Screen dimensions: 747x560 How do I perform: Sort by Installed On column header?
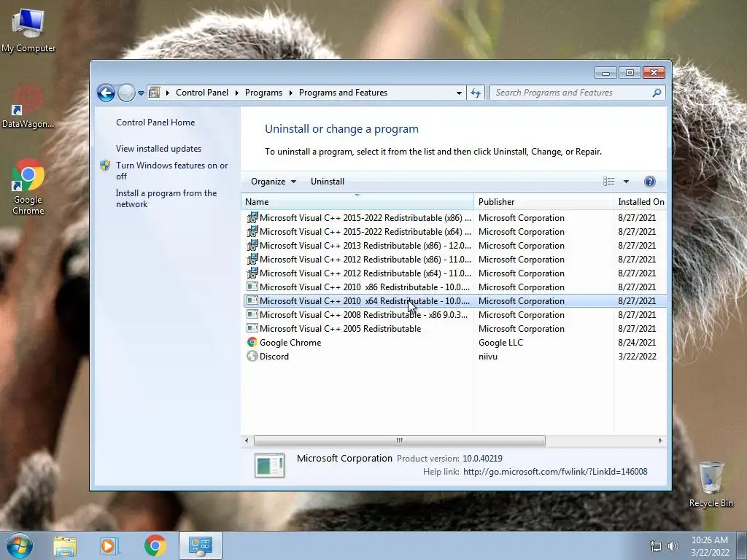(x=640, y=202)
